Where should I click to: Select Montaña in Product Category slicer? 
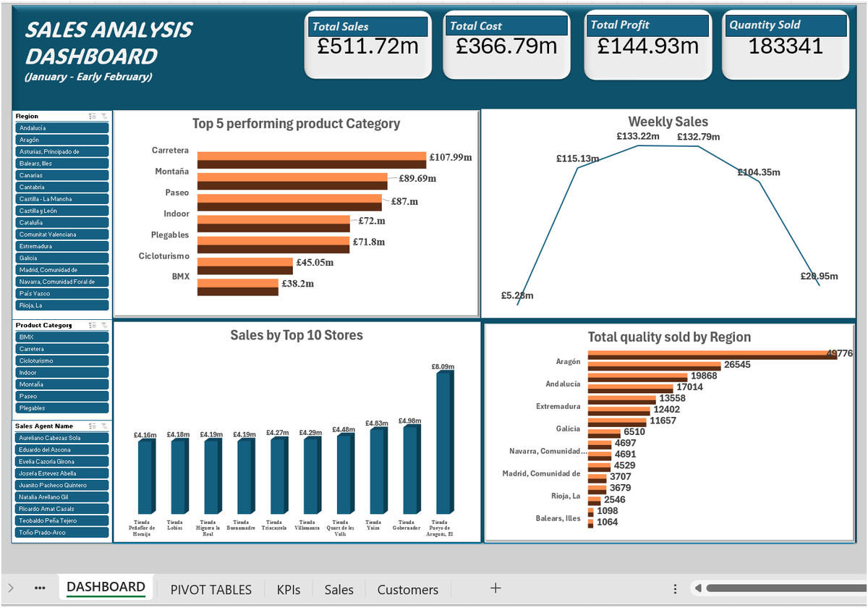[x=61, y=384]
